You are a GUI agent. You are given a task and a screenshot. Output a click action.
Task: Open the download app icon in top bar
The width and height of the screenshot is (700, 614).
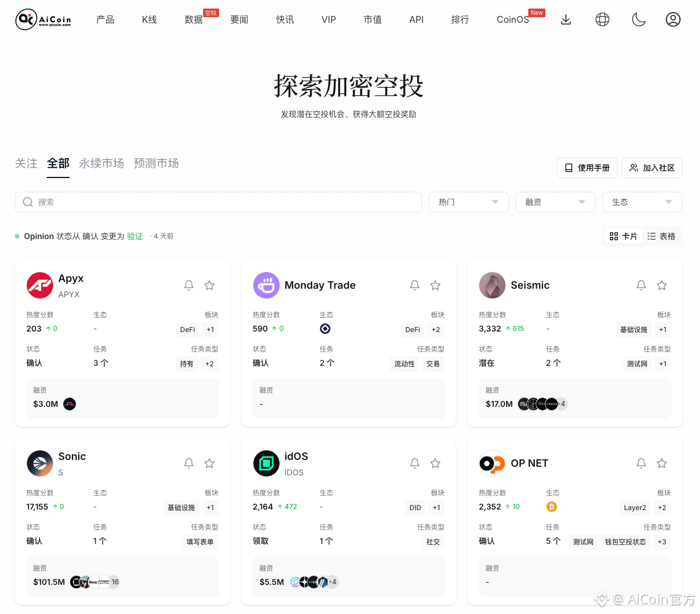[566, 19]
